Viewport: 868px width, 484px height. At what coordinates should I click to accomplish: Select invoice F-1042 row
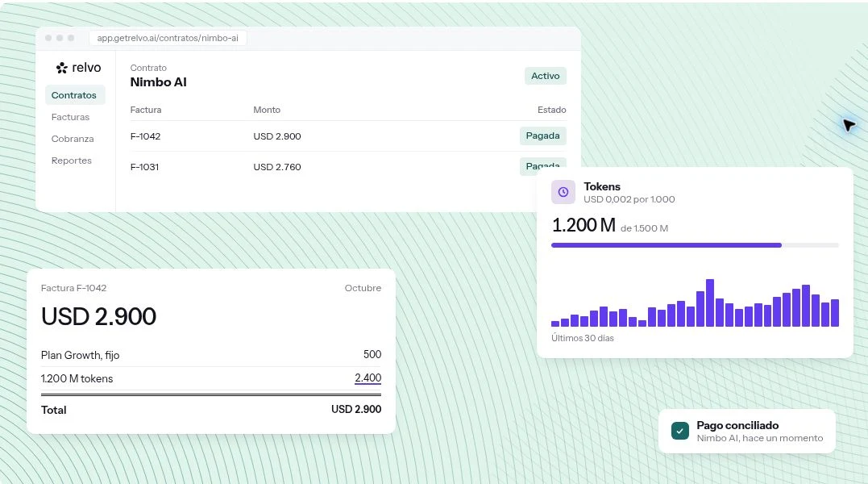coord(348,136)
